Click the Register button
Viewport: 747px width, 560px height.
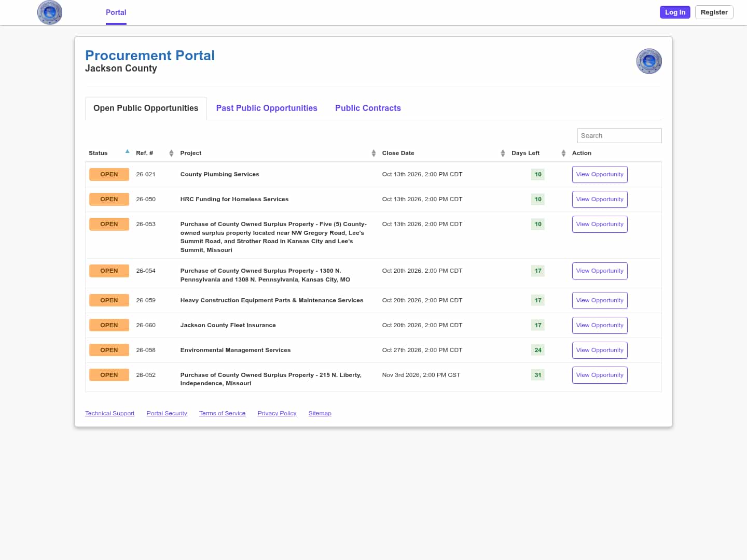tap(714, 12)
